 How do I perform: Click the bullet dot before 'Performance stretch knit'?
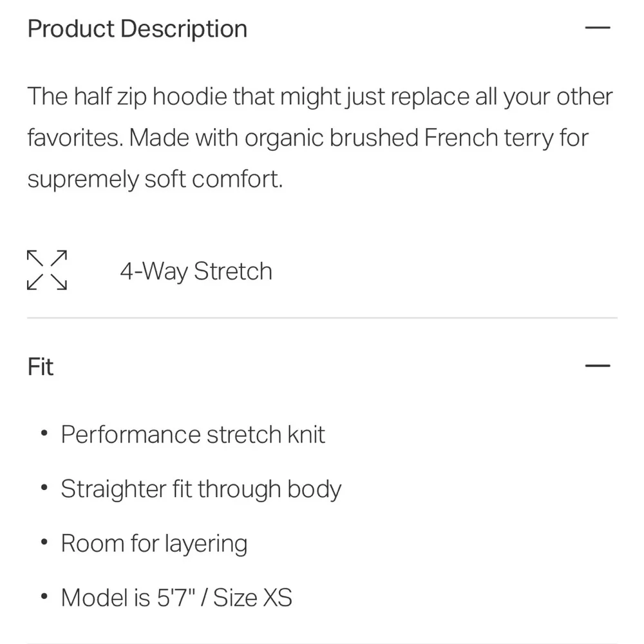(44, 434)
